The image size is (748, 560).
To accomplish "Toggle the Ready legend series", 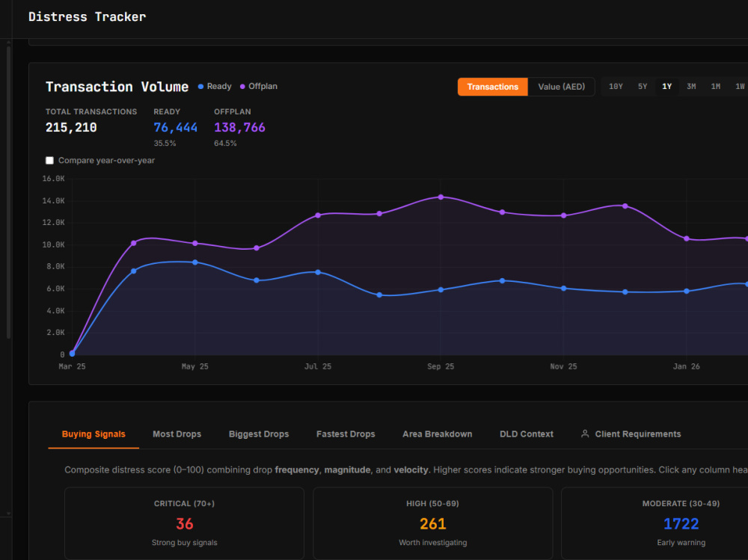I will tap(215, 86).
